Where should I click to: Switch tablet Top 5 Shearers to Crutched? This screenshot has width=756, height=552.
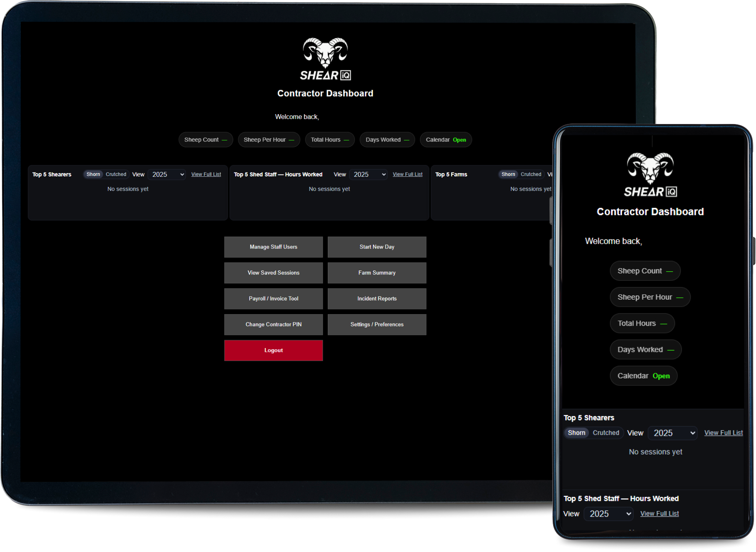point(116,174)
